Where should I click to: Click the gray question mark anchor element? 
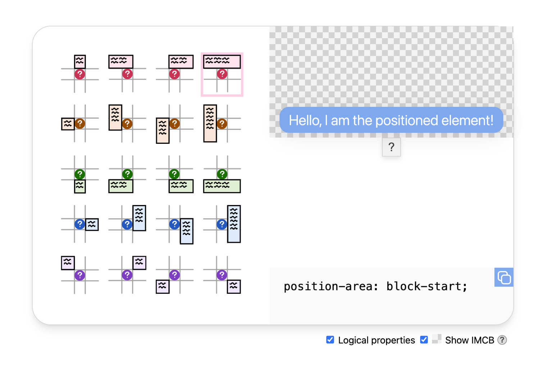391,147
